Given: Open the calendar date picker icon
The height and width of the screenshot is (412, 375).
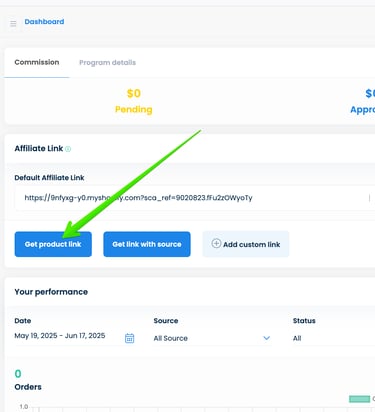Looking at the screenshot, I should (x=129, y=338).
